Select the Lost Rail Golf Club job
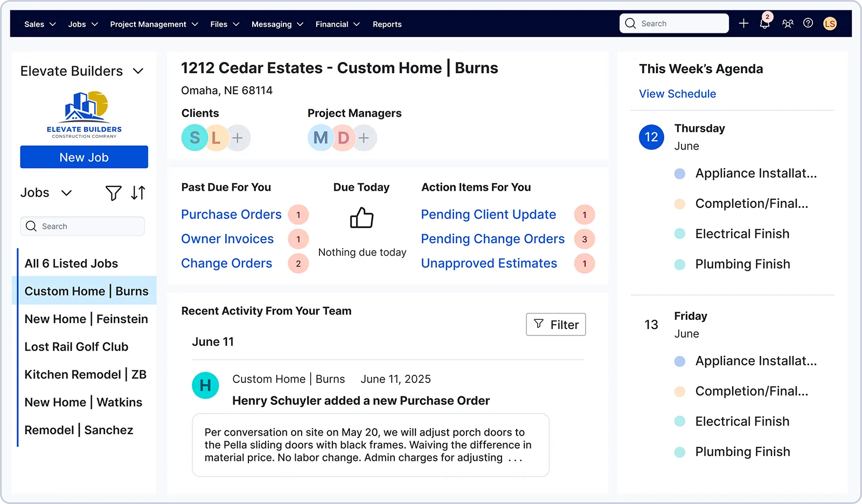This screenshot has height=504, width=862. tap(77, 347)
